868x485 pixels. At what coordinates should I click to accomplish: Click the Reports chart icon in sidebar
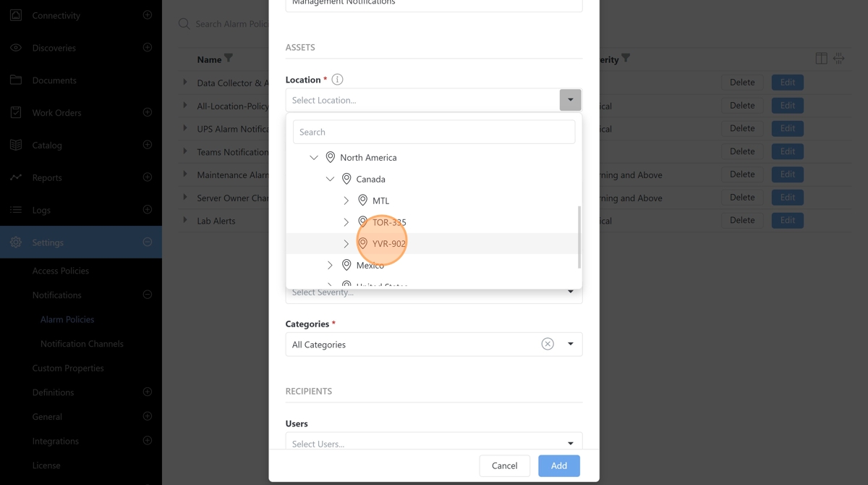pos(16,177)
